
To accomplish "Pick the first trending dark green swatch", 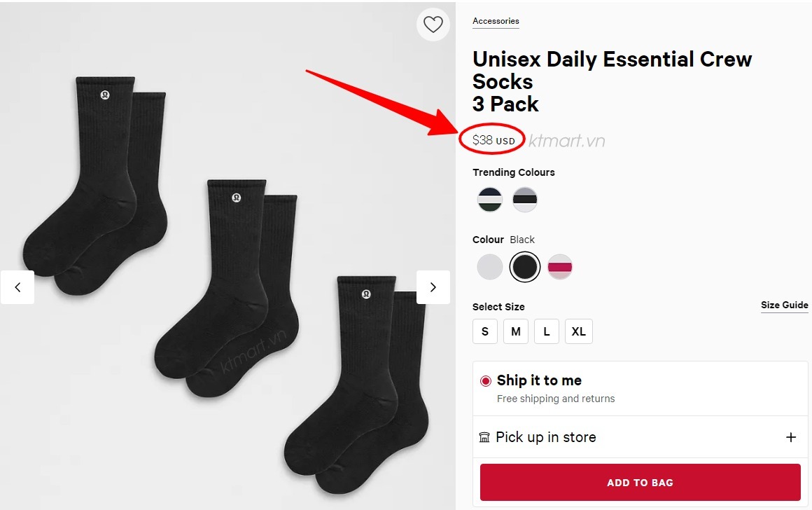I will pyautogui.click(x=490, y=200).
